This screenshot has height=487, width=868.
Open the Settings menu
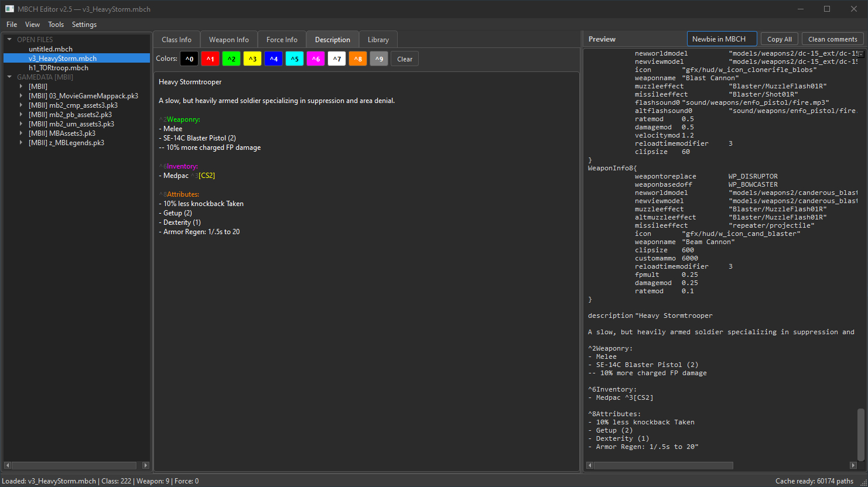[84, 25]
